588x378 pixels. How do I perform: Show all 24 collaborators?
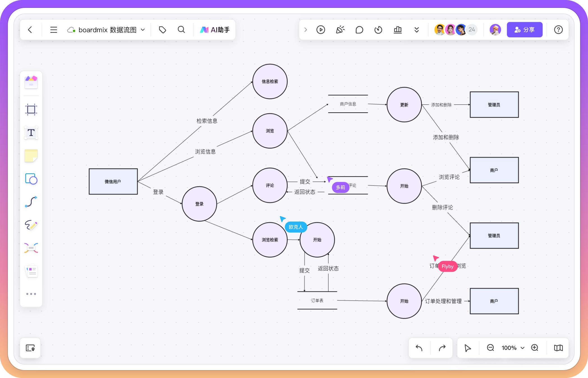(x=472, y=30)
